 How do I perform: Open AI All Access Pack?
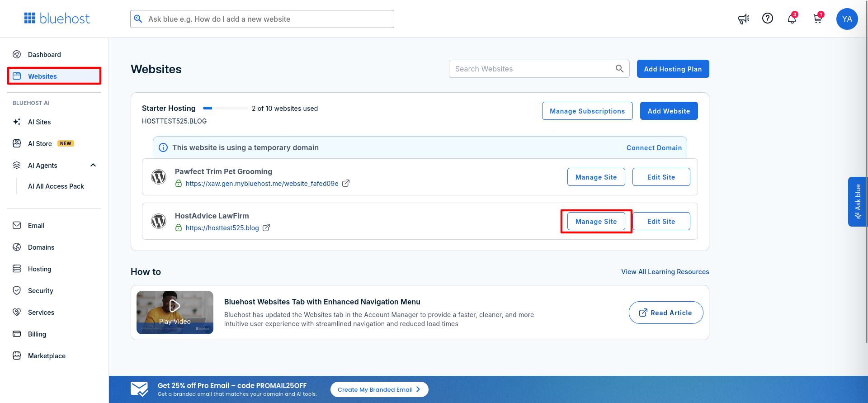[56, 186]
